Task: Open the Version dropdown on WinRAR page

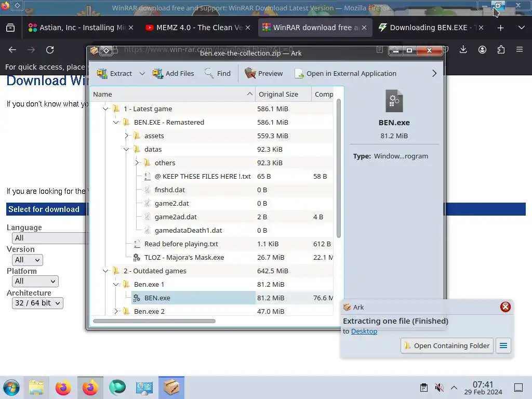Action: click(28, 260)
